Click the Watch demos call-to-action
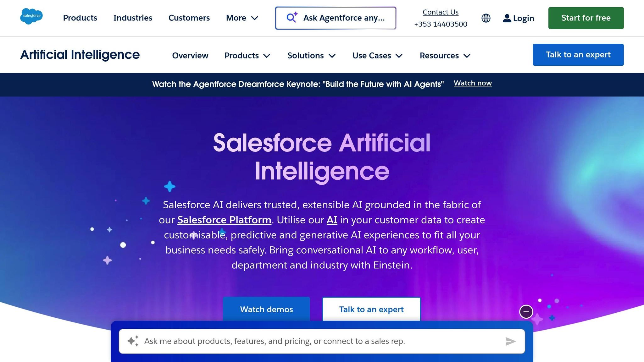 pos(266,309)
